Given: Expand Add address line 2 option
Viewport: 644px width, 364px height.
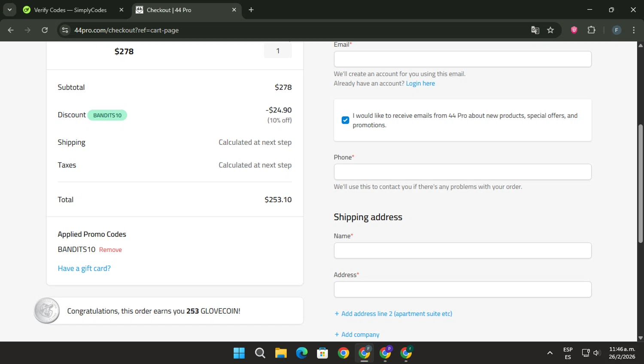Looking at the screenshot, I should pyautogui.click(x=393, y=314).
